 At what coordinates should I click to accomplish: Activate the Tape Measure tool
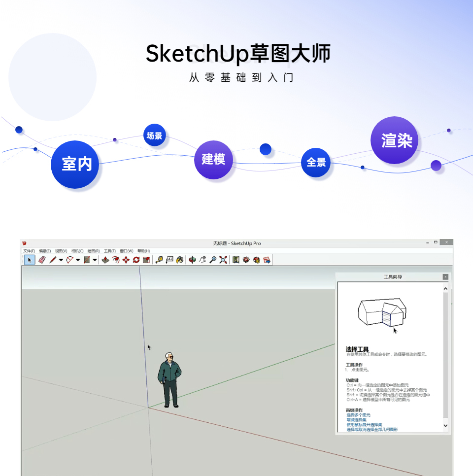coord(159,260)
